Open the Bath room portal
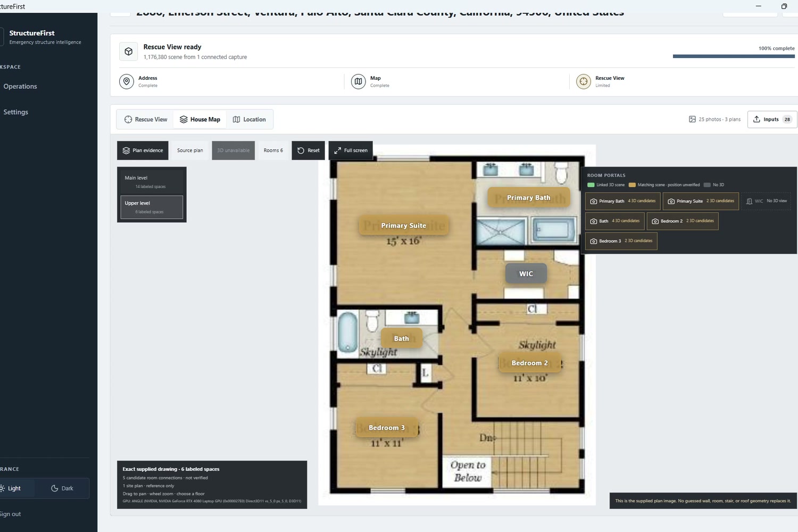Screen dimensions: 798x532 (x=615, y=221)
